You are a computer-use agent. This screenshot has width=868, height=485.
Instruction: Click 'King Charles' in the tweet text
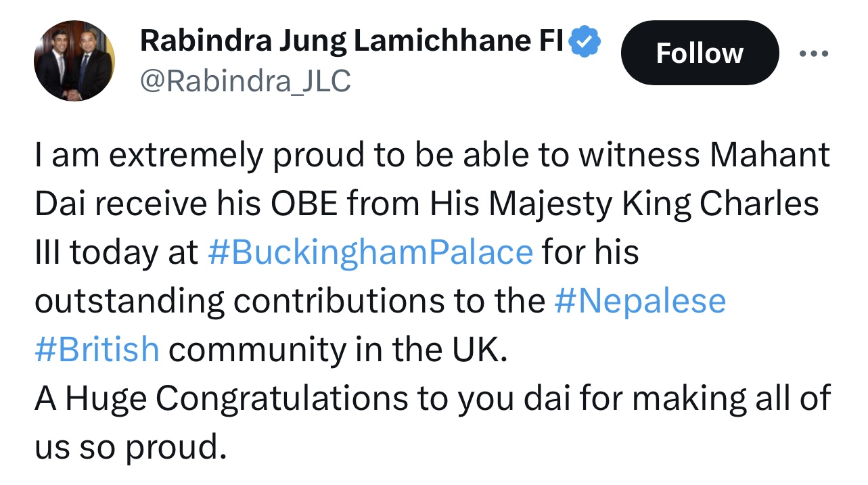(x=733, y=204)
